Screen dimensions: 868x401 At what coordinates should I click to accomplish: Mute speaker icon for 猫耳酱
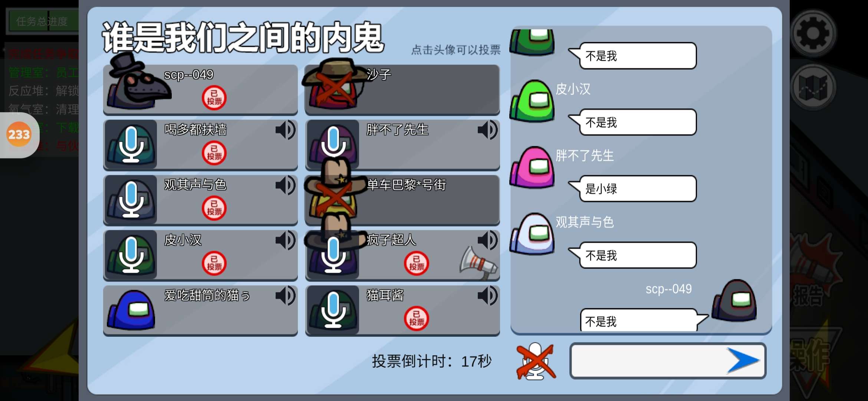pos(487,296)
